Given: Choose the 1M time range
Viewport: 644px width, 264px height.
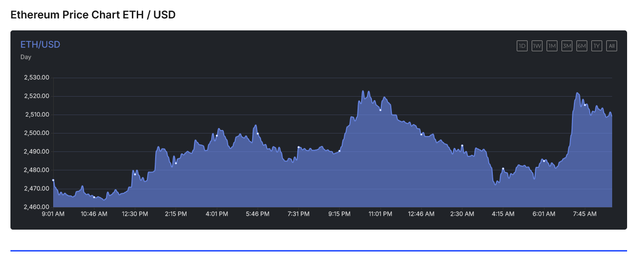Looking at the screenshot, I should (x=552, y=46).
